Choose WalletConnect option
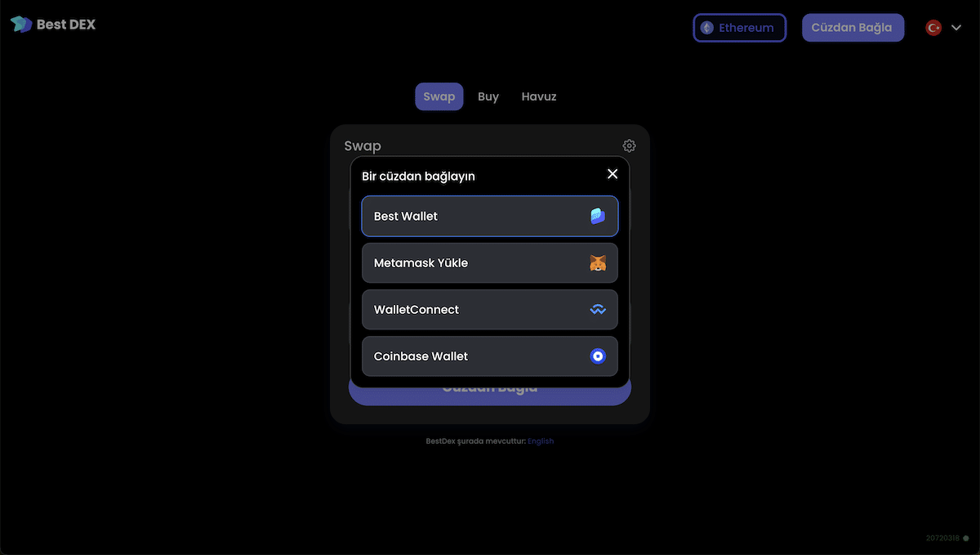This screenshot has height=555, width=980. tap(490, 310)
